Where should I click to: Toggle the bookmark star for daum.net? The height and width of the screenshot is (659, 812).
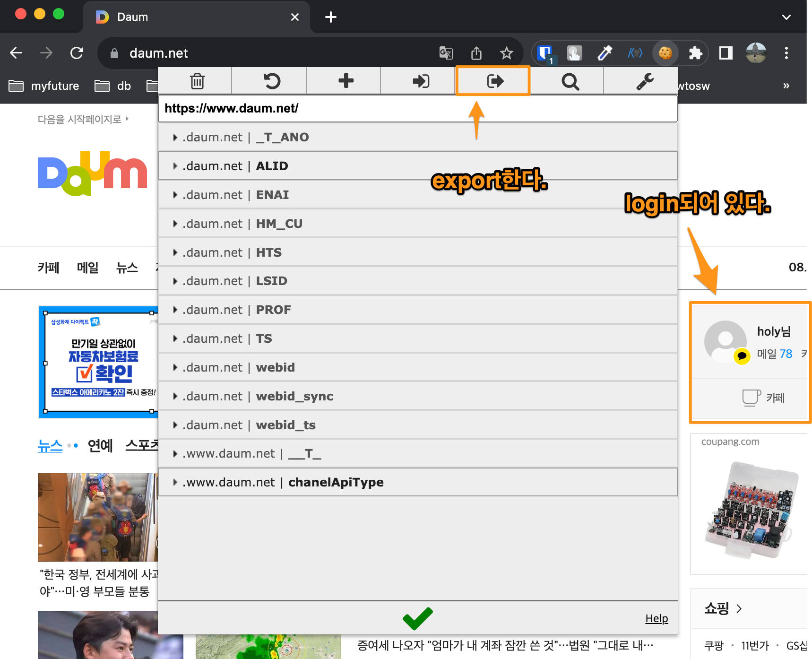pos(507,52)
